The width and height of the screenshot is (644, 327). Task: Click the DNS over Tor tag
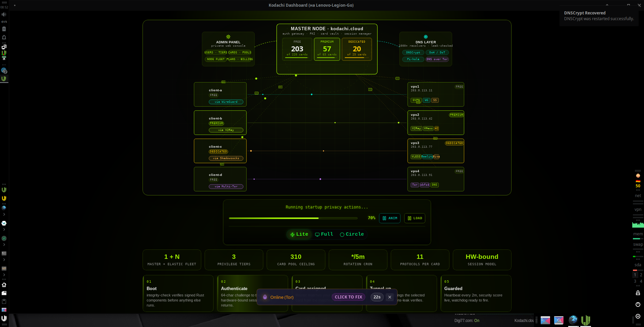[x=437, y=59]
